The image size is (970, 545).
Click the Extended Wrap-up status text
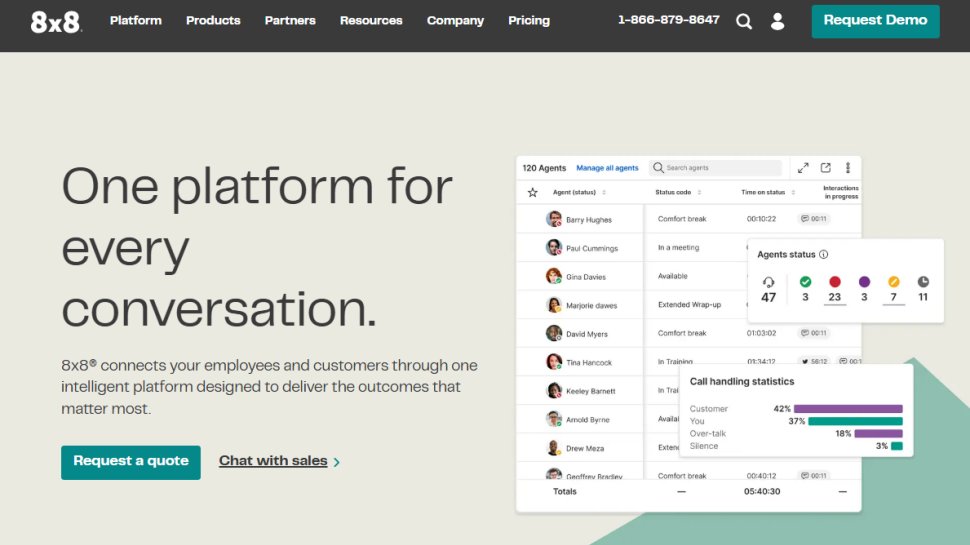pyautogui.click(x=689, y=304)
